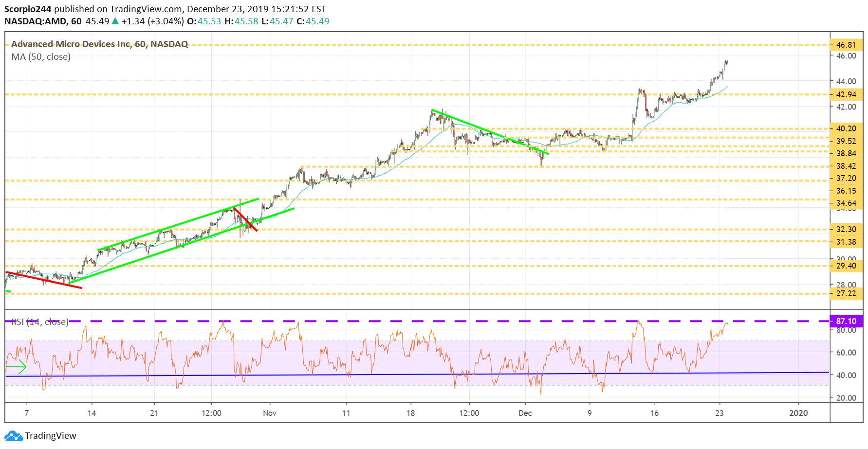Click the '11' date label on the time axis
The width and height of the screenshot is (868, 449).
click(346, 413)
